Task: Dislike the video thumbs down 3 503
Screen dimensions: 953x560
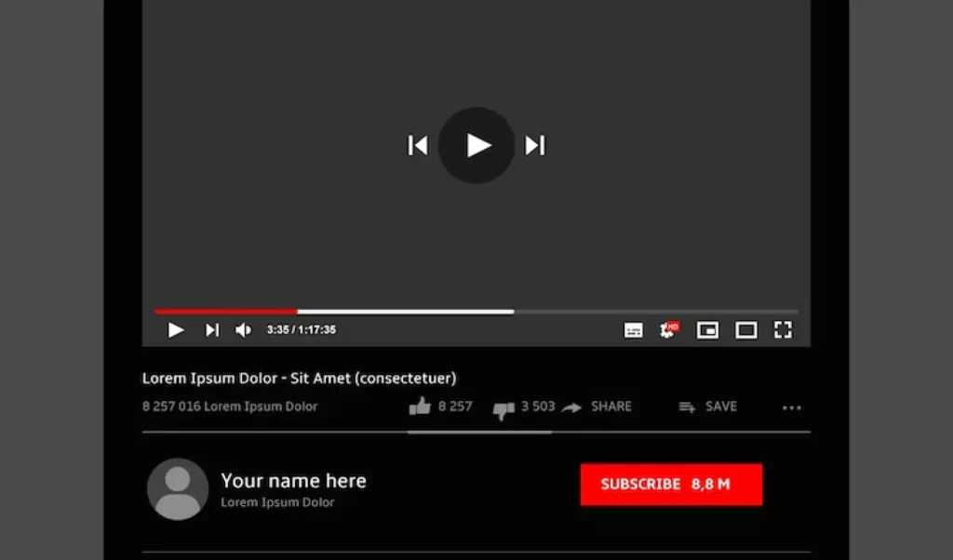Action: (x=524, y=408)
